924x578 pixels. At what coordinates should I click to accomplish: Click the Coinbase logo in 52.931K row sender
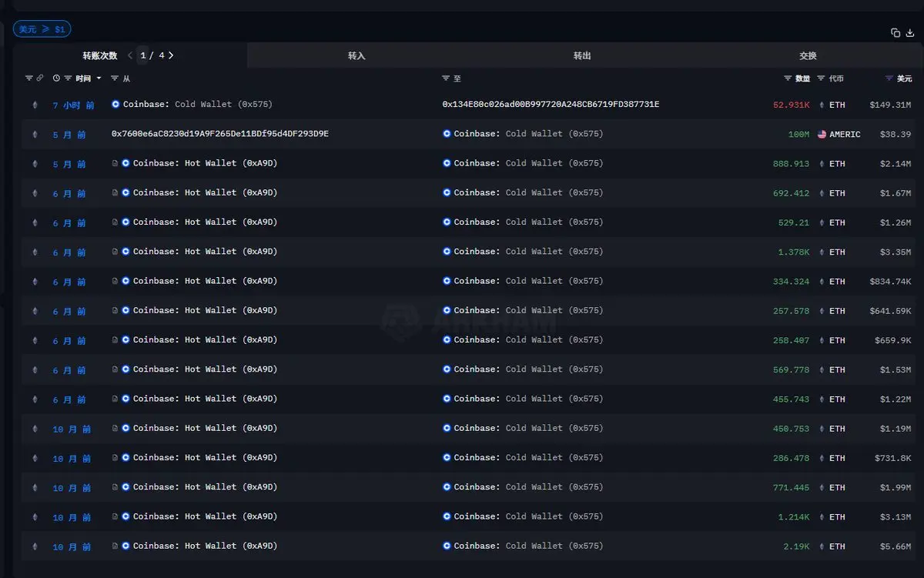(x=115, y=104)
